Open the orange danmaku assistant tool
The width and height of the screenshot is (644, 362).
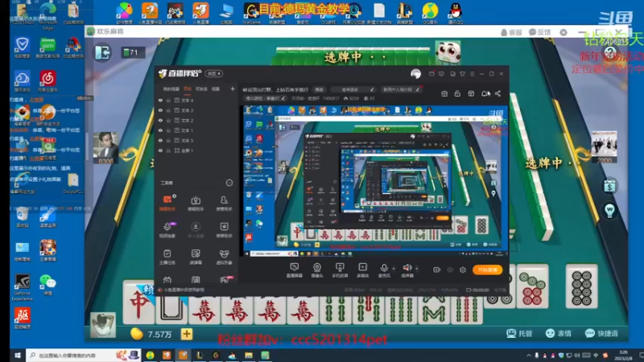[x=167, y=203]
